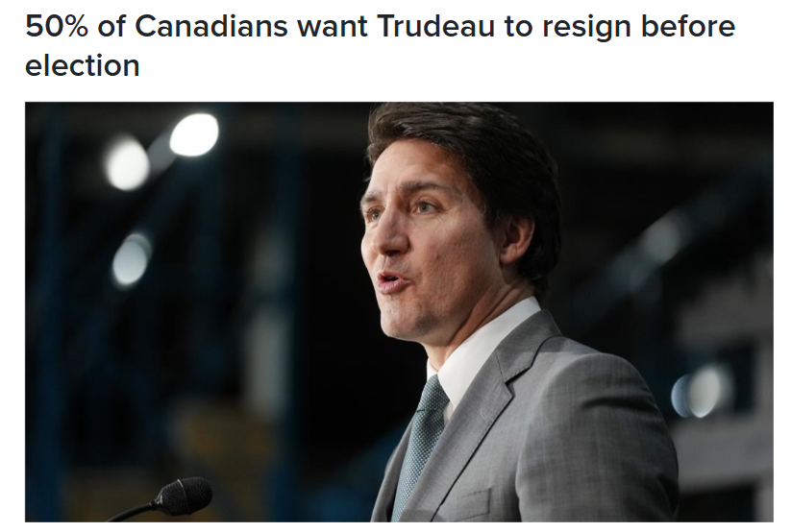The width and height of the screenshot is (791, 532).
Task: Click the word 'election' in the headline
Action: pyautogui.click(x=83, y=65)
